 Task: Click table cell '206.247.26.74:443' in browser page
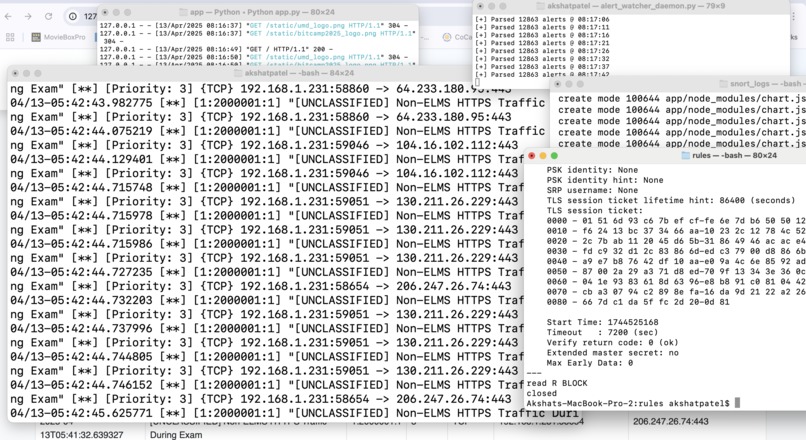pyautogui.click(x=670, y=421)
